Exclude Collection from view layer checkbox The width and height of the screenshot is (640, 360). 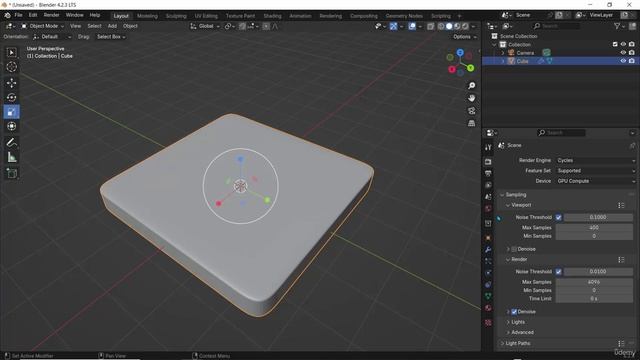pos(615,44)
